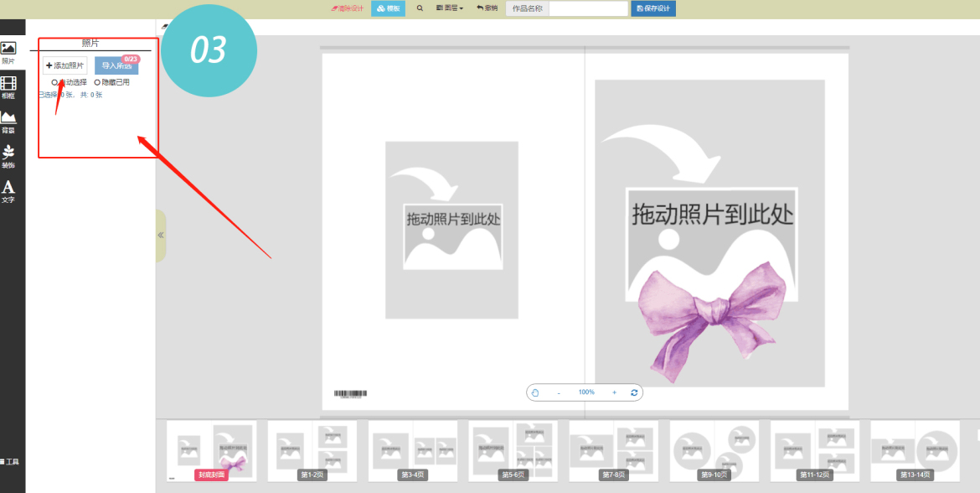The height and width of the screenshot is (493, 980).
Task: Click 添加照片 to add photos
Action: tap(65, 65)
